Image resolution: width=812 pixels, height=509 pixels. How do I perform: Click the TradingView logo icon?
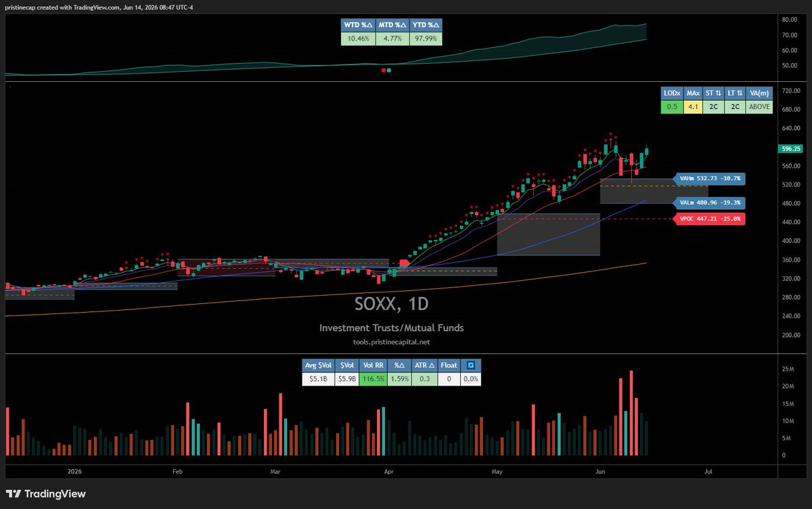coord(14,494)
